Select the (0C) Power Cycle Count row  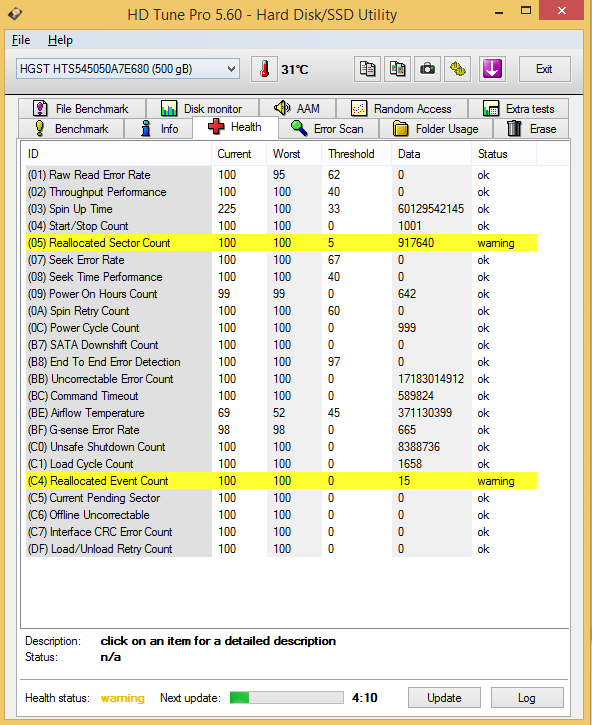coord(281,328)
